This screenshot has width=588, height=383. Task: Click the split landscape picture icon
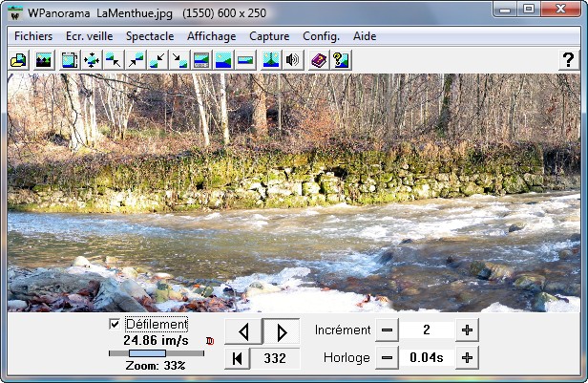point(271,60)
